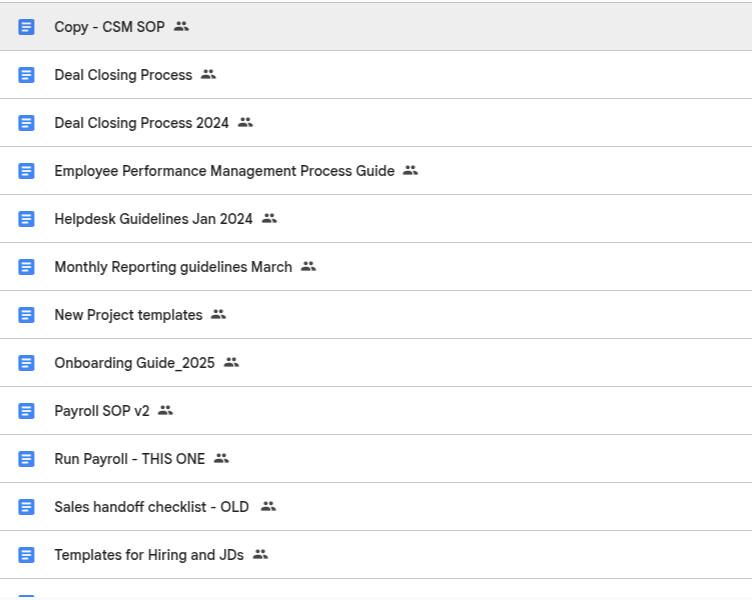Click the document icon for Templates for Hiring and JDs

click(x=27, y=555)
